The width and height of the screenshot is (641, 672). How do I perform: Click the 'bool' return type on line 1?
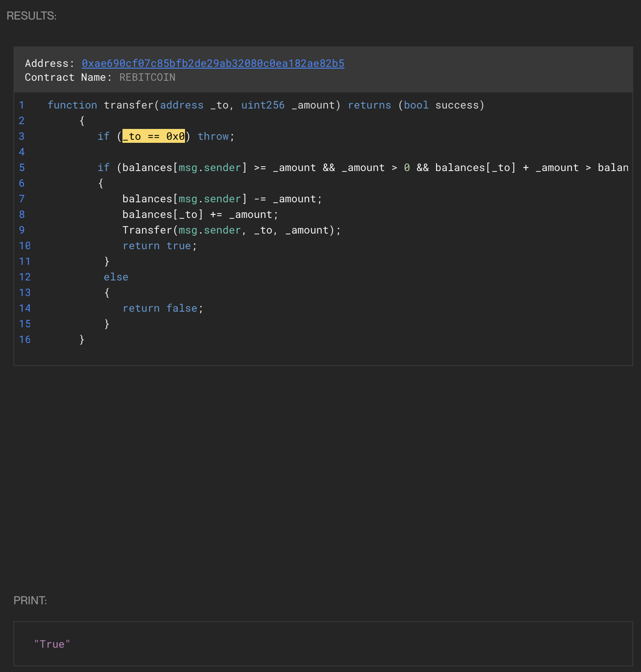point(416,105)
